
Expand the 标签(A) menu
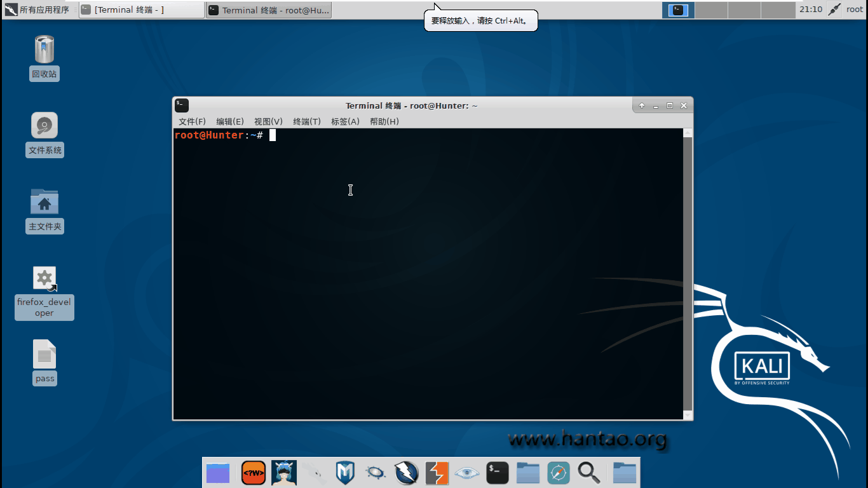click(x=345, y=121)
